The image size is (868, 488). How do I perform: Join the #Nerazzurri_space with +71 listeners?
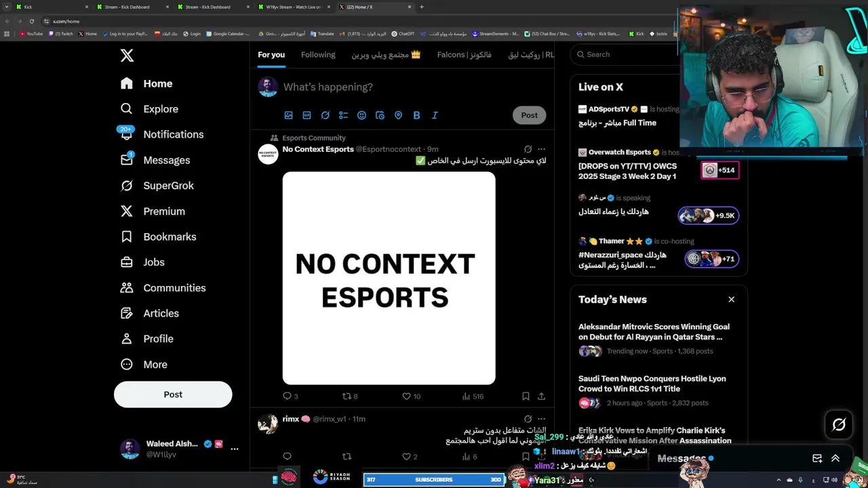coord(711,259)
